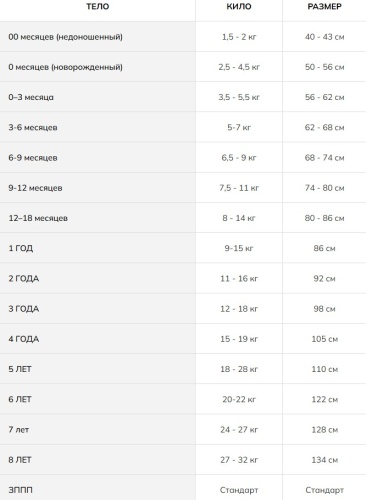Screen dimensions: 366x500
Task: Click the ЗППП row label
Action: click(x=20, y=490)
